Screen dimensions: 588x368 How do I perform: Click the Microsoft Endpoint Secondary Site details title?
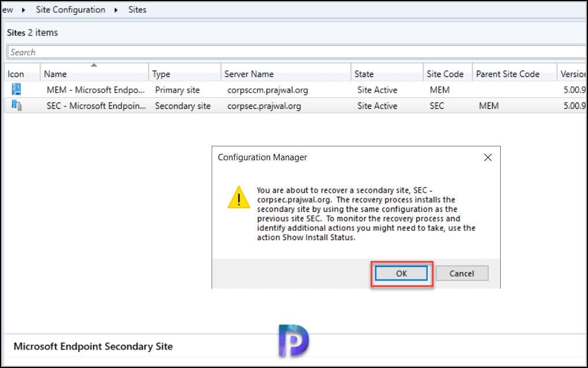pos(93,346)
